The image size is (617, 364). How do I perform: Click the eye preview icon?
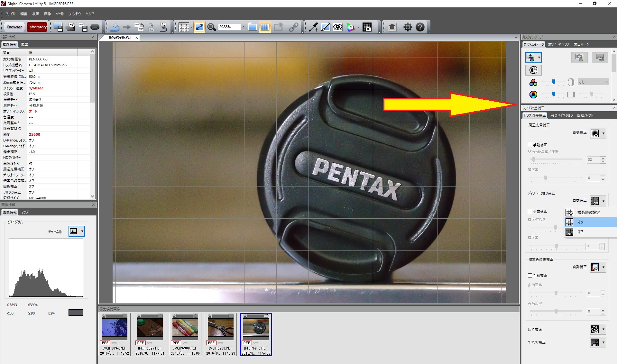click(x=337, y=27)
